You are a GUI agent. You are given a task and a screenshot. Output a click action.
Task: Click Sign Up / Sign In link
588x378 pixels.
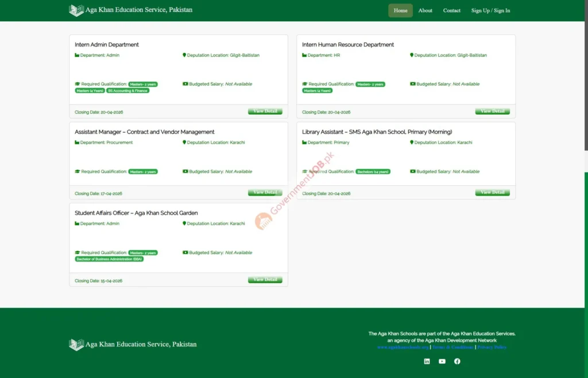(x=490, y=10)
